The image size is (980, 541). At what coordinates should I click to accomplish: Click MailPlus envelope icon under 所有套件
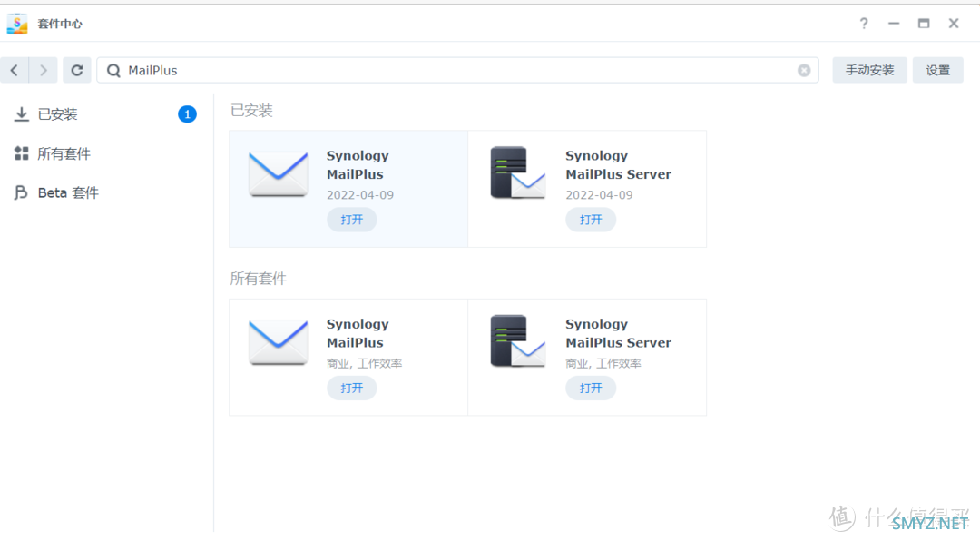tap(279, 342)
